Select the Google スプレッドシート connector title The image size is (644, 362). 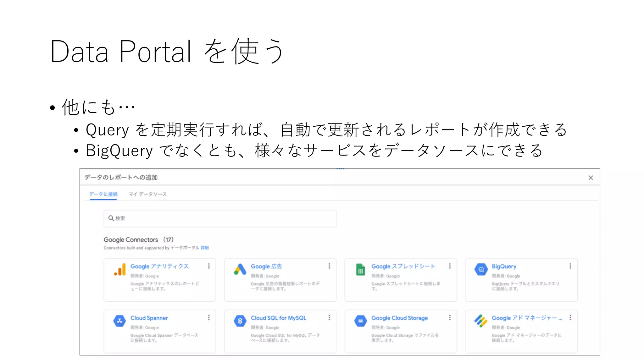[403, 266]
